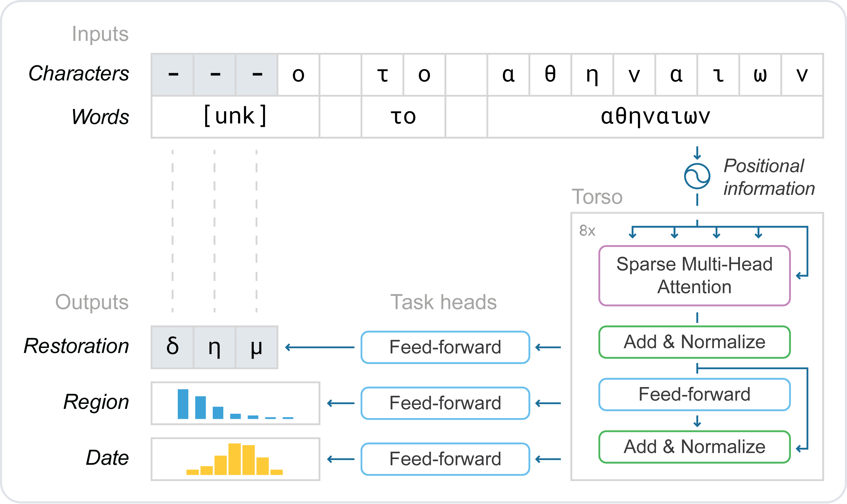Click the first masked dash character cell
Screen dimensions: 847x504
pos(173,74)
